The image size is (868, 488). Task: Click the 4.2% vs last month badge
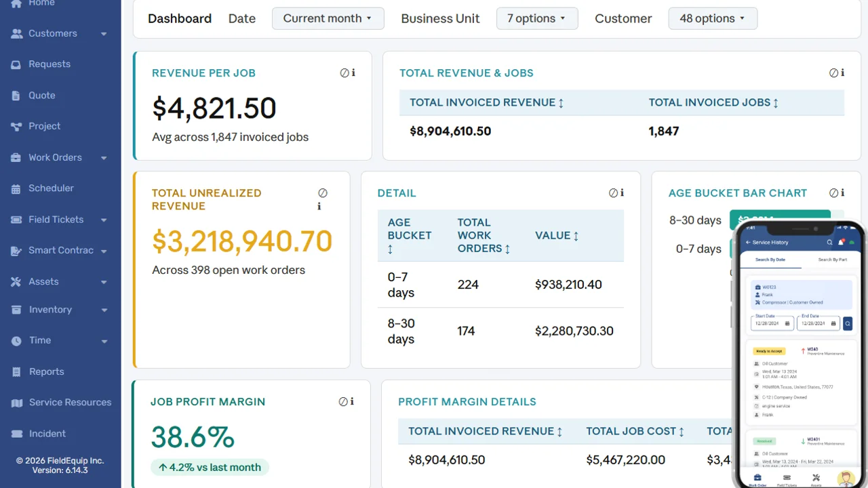click(210, 467)
